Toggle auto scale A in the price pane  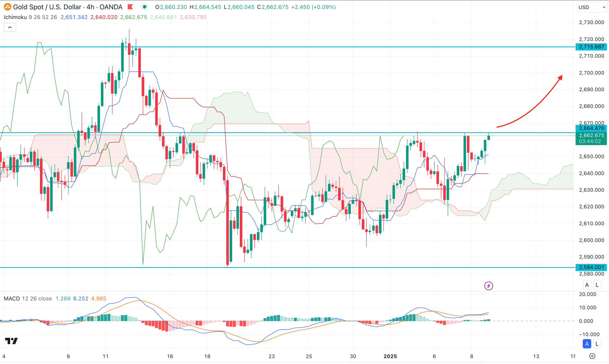pos(587,285)
